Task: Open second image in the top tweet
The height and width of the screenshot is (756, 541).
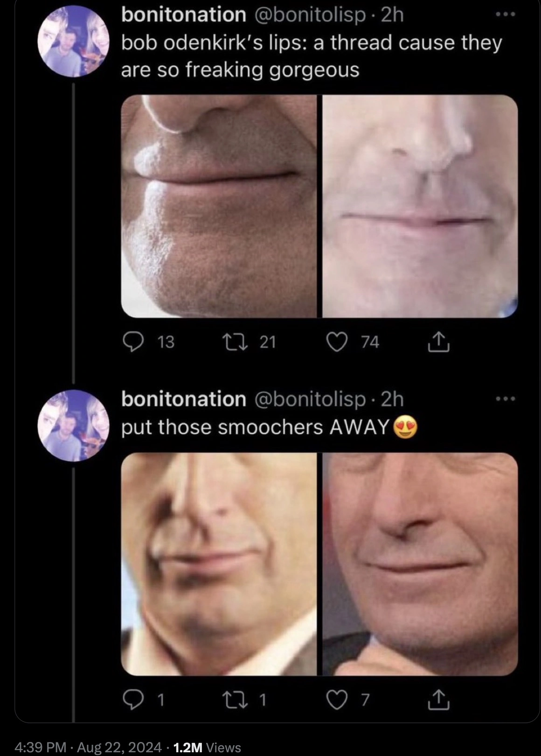Action: 420,206
